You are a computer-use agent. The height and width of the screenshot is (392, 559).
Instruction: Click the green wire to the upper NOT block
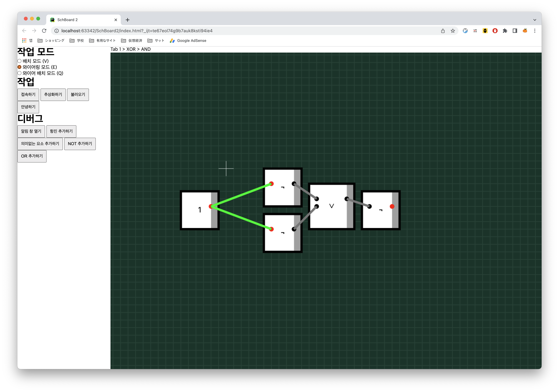point(241,195)
